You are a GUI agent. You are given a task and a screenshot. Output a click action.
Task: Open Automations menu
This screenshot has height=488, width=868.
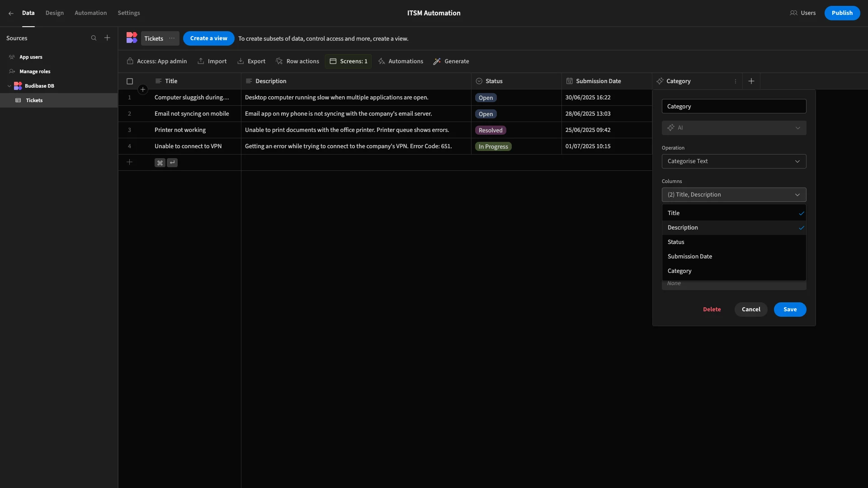[401, 61]
